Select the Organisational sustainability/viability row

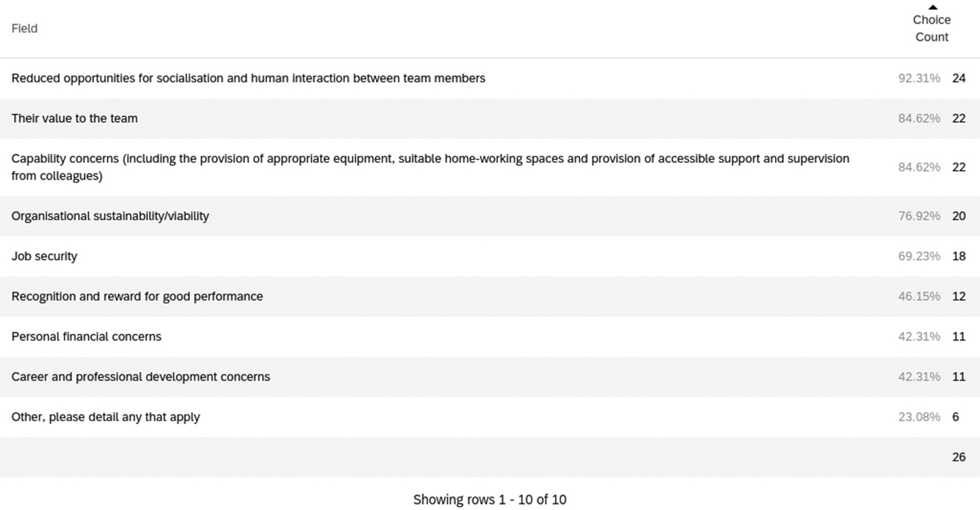(110, 216)
